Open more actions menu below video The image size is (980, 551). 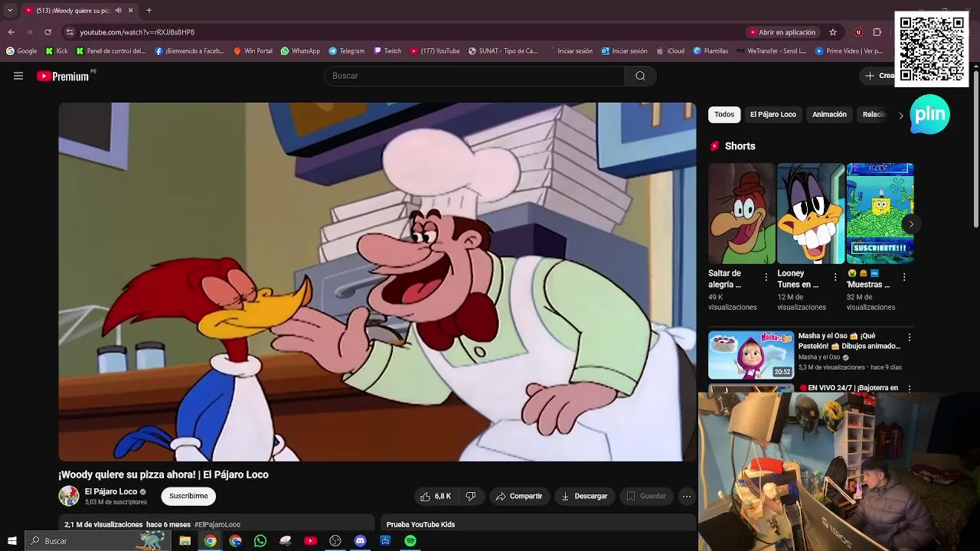pos(687,497)
